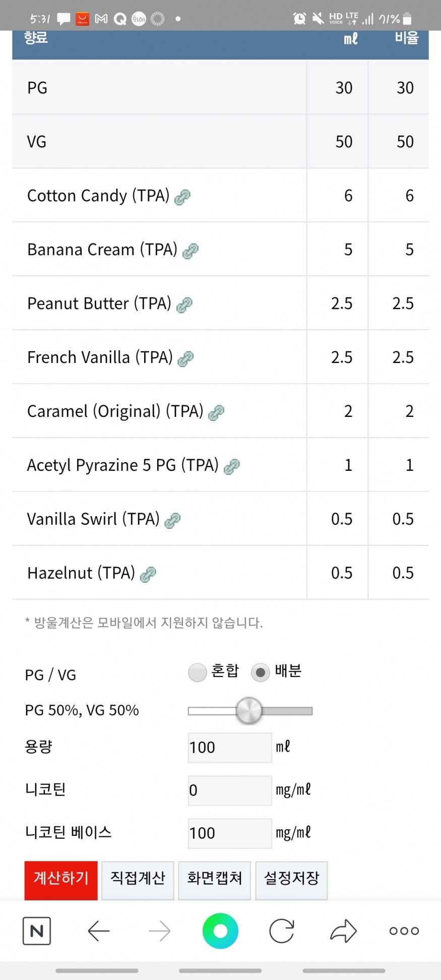The image size is (441, 980).
Task: Click the Hazelnut (TPA) link icon
Action: pos(148,574)
